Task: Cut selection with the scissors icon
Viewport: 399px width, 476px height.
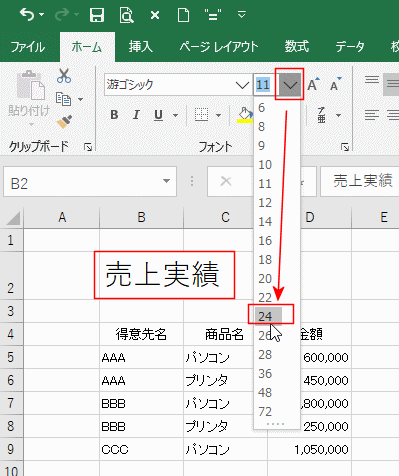Action: 64,76
